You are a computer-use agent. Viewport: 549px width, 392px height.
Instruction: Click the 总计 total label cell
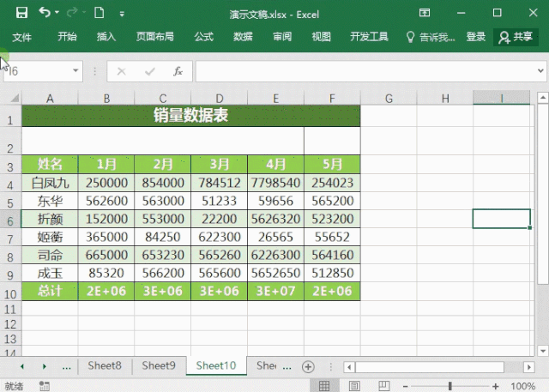click(50, 291)
